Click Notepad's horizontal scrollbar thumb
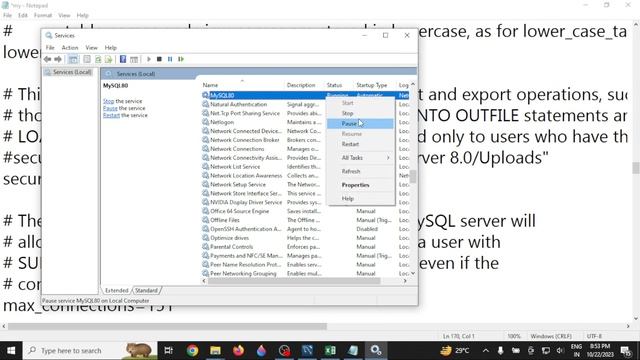The height and width of the screenshot is (360, 640). point(167,326)
